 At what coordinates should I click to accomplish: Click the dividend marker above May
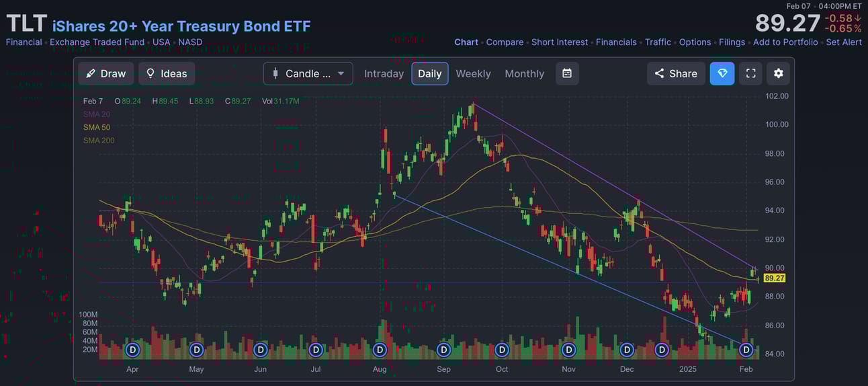pos(196,350)
